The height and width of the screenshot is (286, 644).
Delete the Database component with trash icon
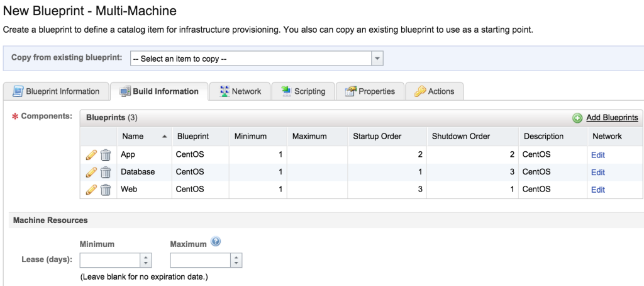point(106,172)
